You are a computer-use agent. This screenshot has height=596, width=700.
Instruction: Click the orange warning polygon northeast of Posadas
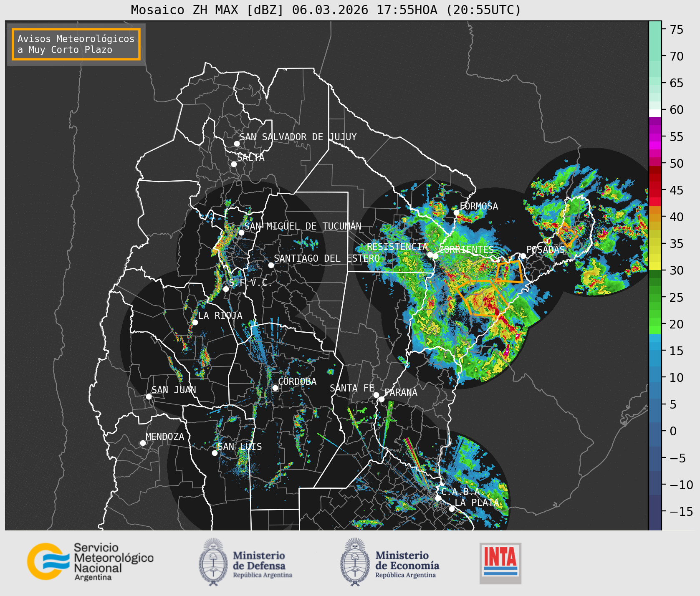[567, 235]
